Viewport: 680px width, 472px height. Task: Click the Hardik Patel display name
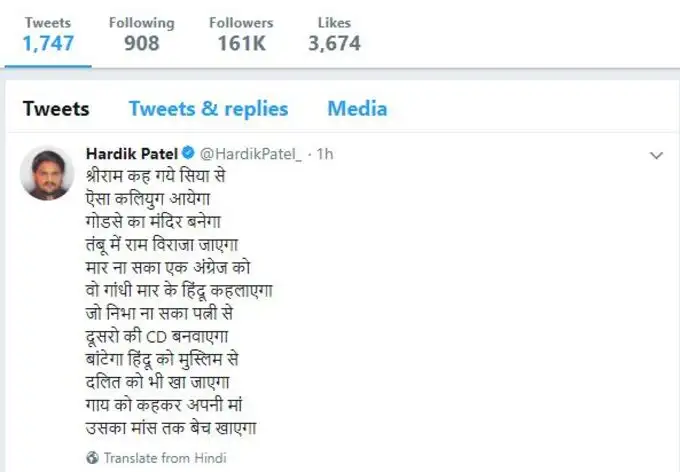tap(132, 154)
